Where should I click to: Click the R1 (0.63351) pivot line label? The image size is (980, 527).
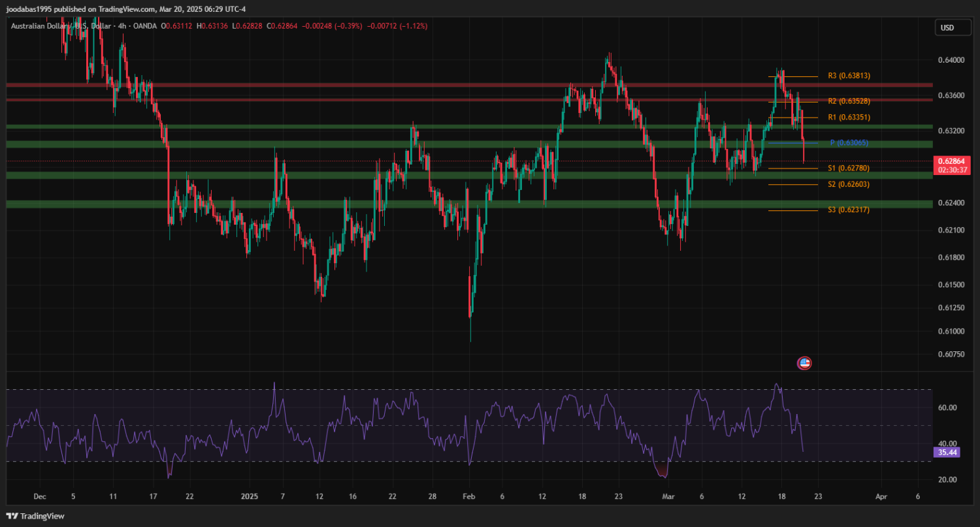[849, 118]
